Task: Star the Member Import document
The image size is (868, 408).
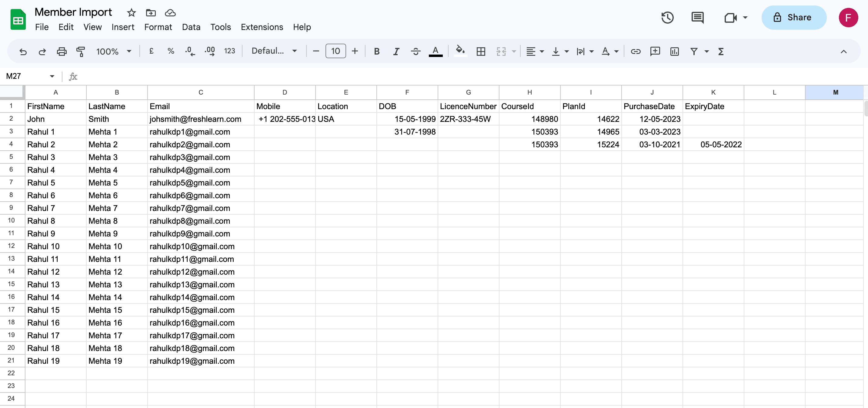Action: coord(131,13)
